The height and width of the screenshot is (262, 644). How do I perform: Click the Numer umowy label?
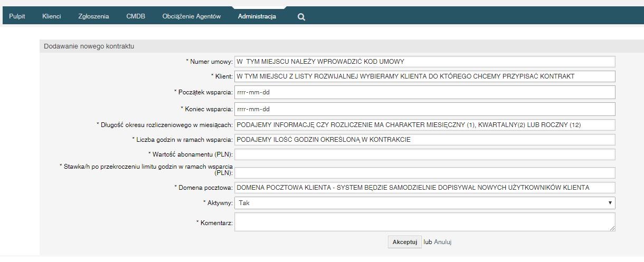[209, 62]
